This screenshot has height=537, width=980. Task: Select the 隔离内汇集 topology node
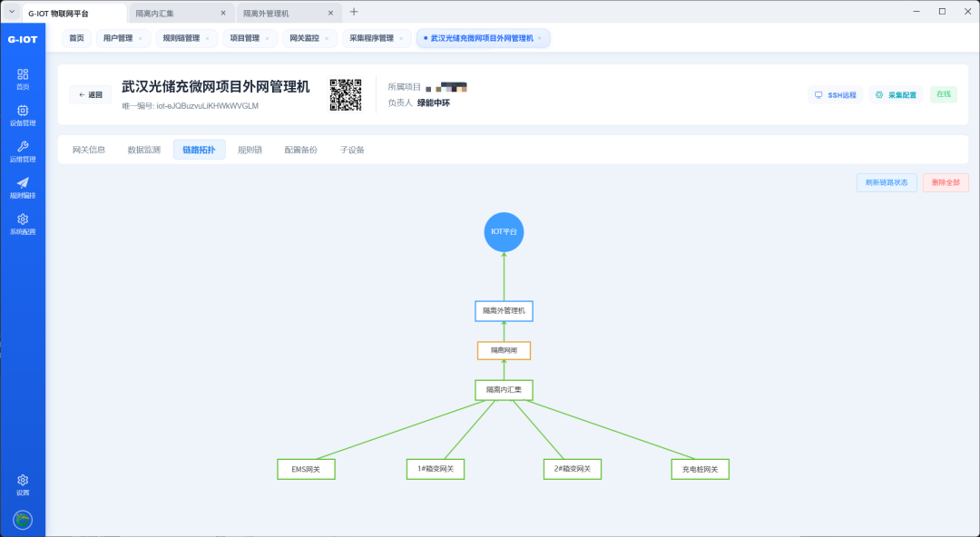504,390
